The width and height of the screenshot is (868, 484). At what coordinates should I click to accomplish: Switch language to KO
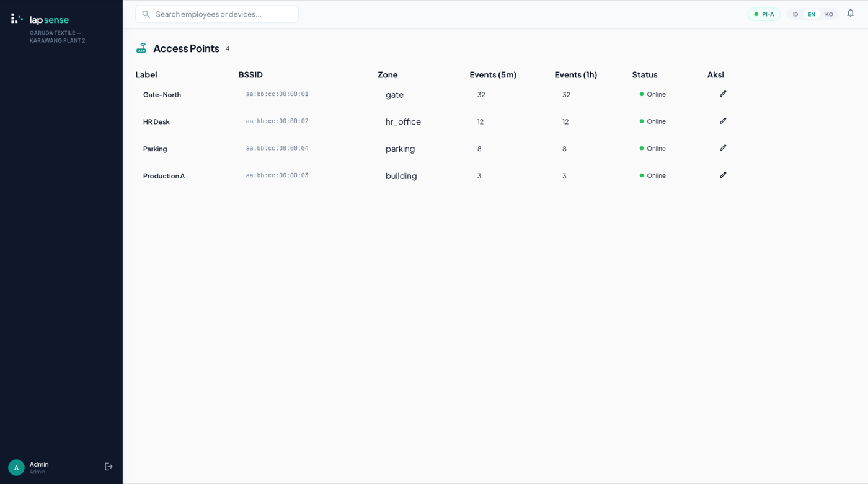pyautogui.click(x=829, y=14)
